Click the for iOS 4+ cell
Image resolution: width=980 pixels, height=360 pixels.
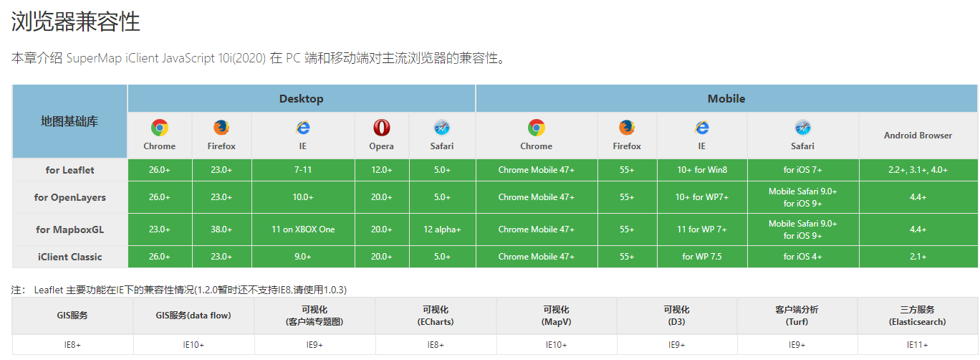[x=802, y=257]
